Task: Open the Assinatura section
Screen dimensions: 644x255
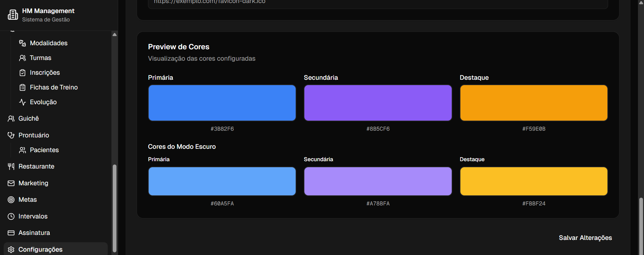Action: click(x=34, y=233)
